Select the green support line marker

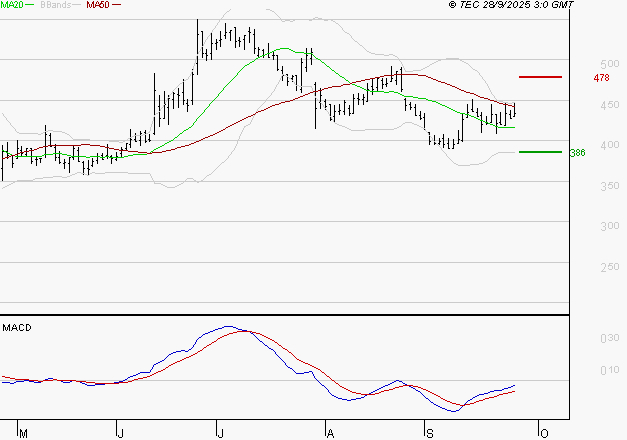click(540, 152)
